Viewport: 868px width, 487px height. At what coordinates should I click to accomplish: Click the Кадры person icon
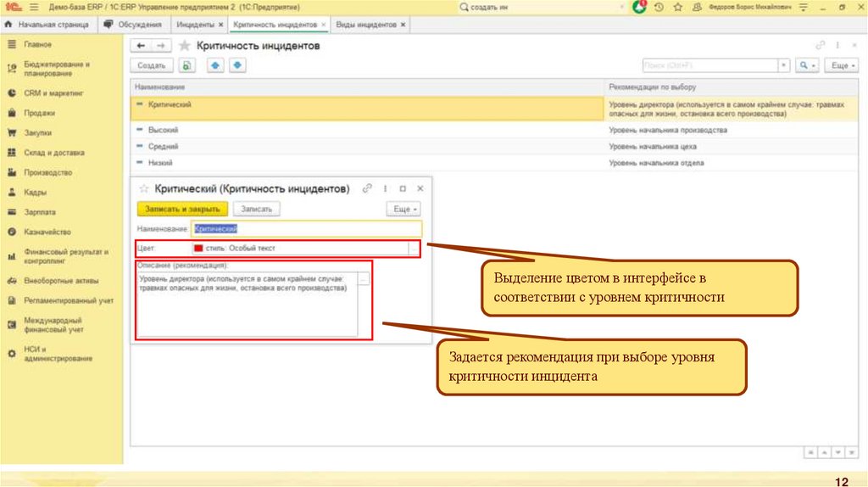coord(12,193)
